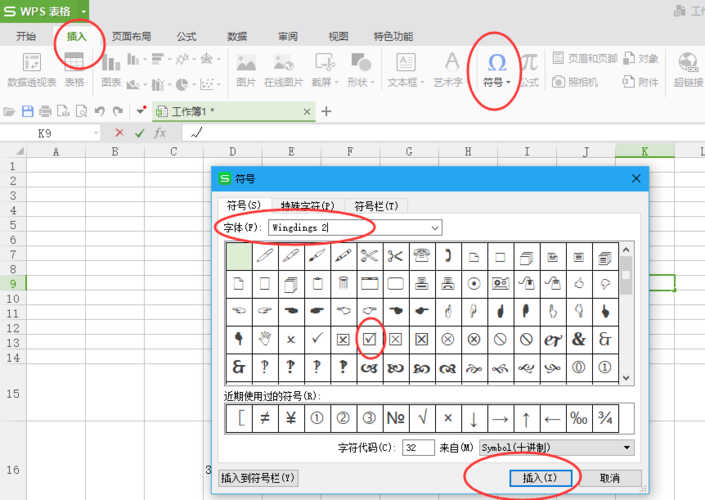Switch to the 开始 ribbon tab
Viewport: 705px width, 500px height.
point(26,36)
